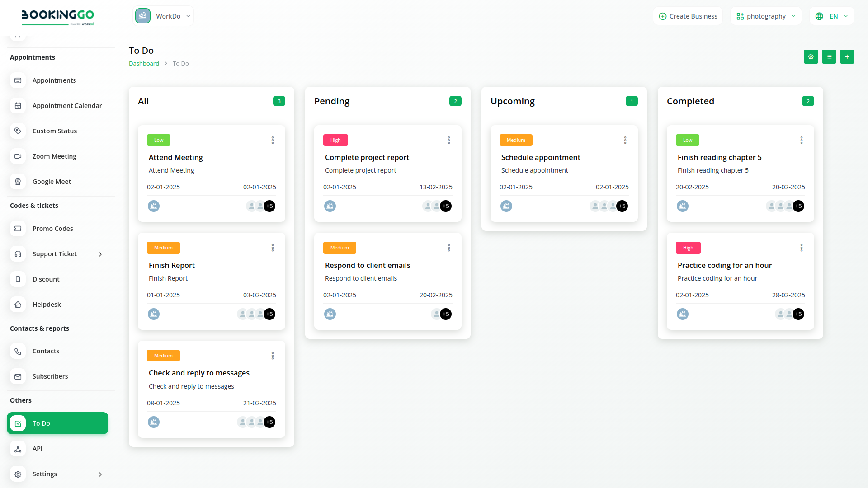
Task: Click the High priority tag on Complete project report
Action: click(x=335, y=141)
